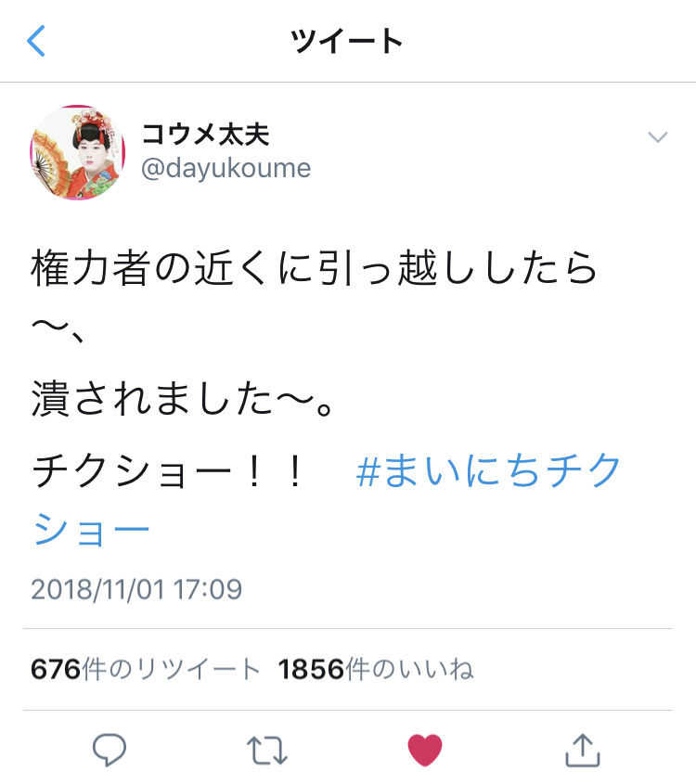The height and width of the screenshot is (784, 696).
Task: Tap the reply speech bubble icon
Action: (x=109, y=750)
